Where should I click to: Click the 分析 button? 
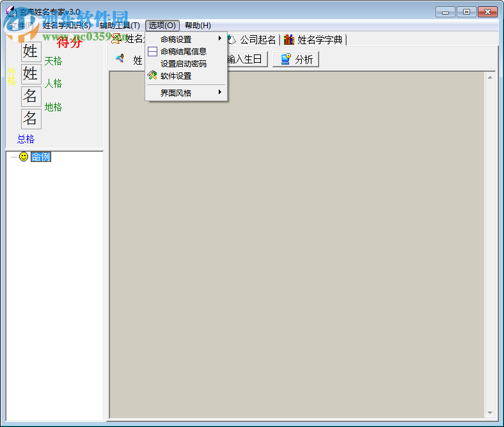pyautogui.click(x=295, y=59)
